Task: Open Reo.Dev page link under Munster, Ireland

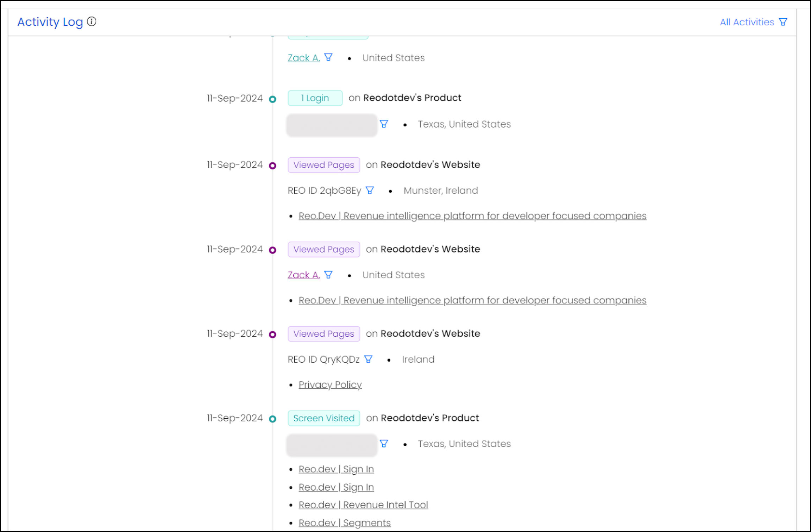Action: point(472,216)
